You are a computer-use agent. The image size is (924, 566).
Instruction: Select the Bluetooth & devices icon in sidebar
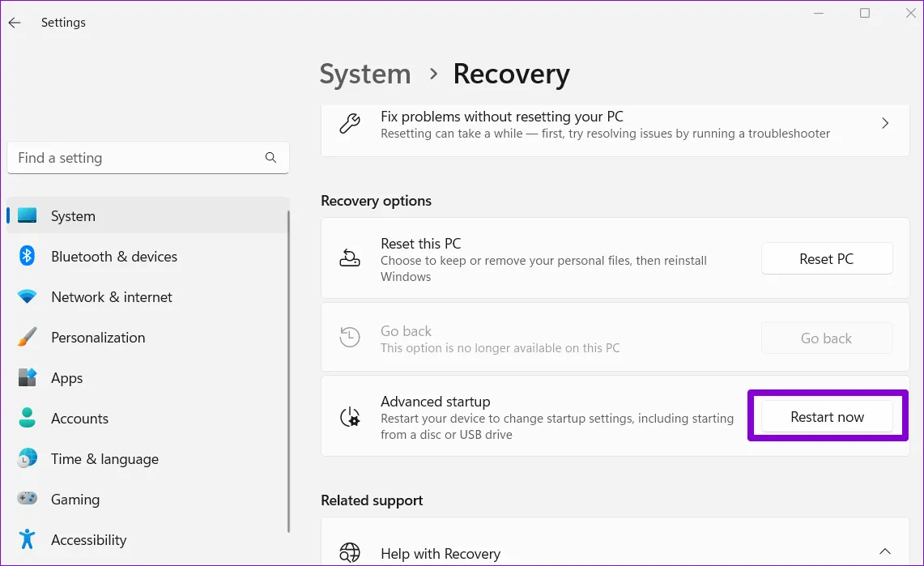click(27, 257)
